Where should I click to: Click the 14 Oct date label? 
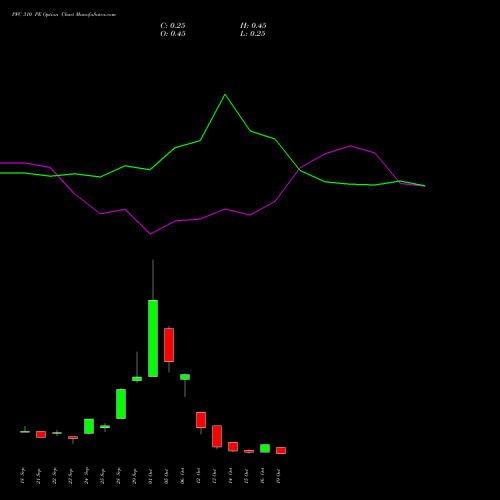(x=230, y=476)
